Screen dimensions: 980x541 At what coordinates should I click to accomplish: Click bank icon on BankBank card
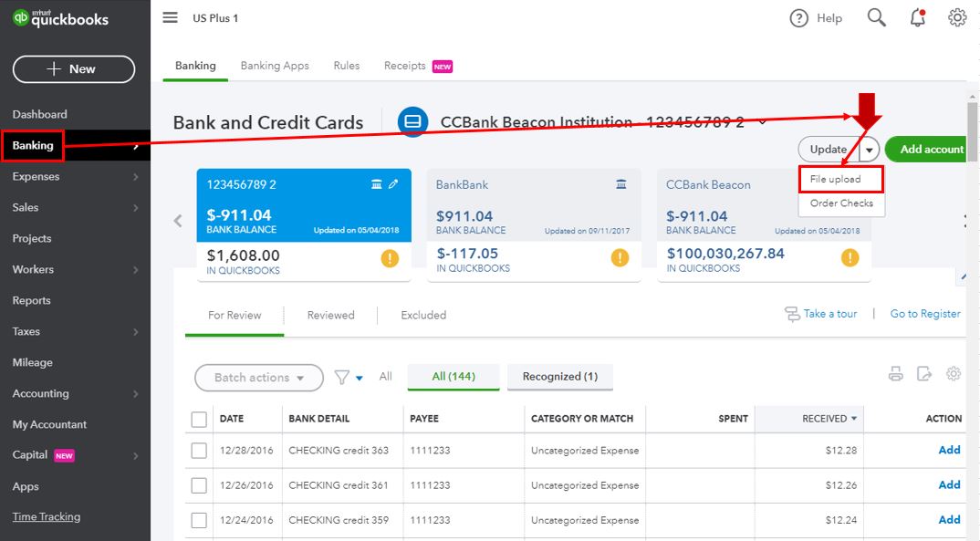pyautogui.click(x=620, y=184)
